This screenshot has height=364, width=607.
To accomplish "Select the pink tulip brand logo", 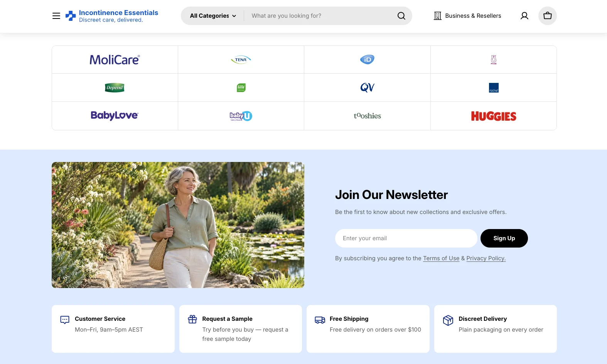I will click(x=494, y=60).
